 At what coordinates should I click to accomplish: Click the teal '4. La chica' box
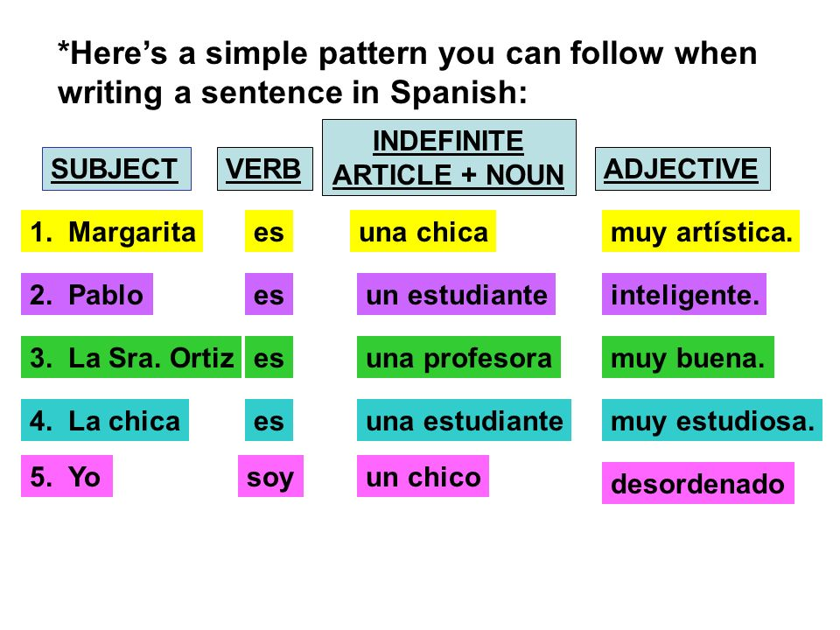tap(105, 420)
